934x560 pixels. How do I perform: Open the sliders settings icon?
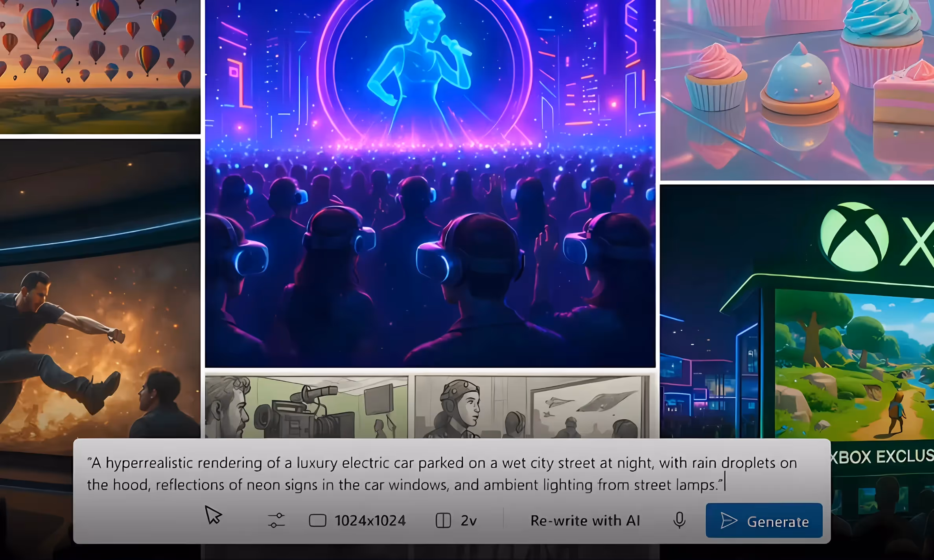276,521
